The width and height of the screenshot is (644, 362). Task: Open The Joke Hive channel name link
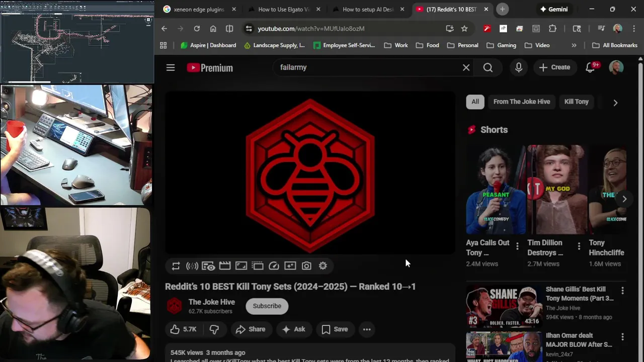(x=212, y=302)
